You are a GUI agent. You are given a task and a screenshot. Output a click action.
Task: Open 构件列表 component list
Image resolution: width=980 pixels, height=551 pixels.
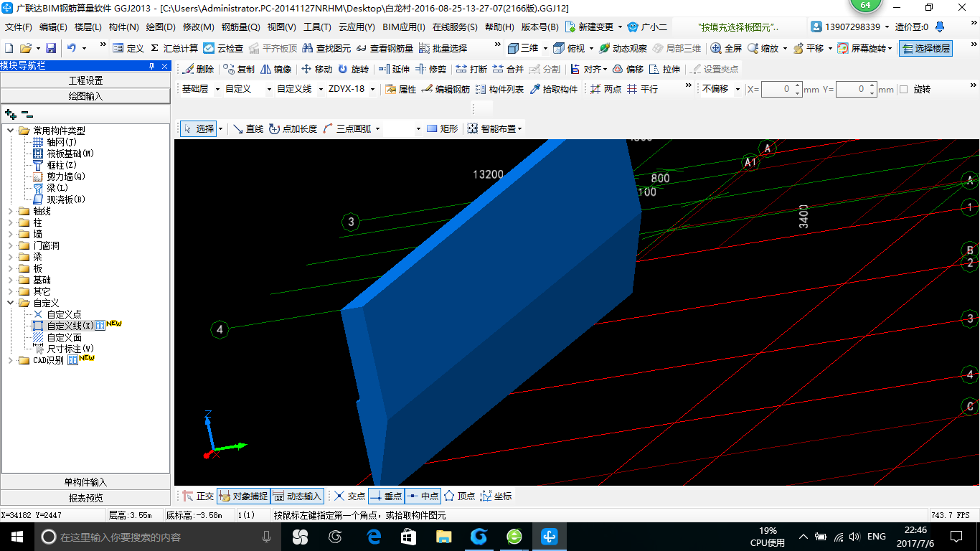[x=499, y=89]
